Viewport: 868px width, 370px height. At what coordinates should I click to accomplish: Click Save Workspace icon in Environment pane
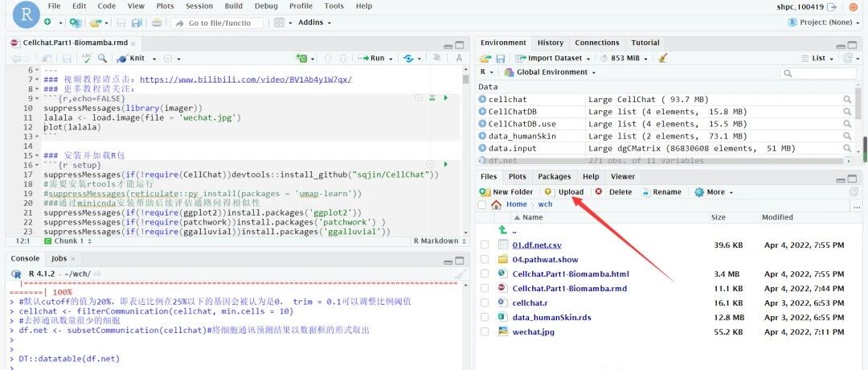[x=501, y=58]
